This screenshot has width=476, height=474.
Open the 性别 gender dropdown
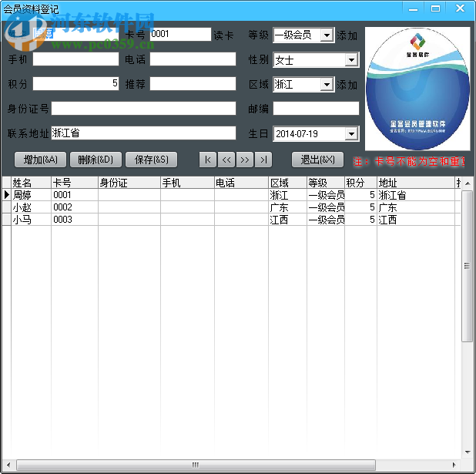click(x=351, y=60)
